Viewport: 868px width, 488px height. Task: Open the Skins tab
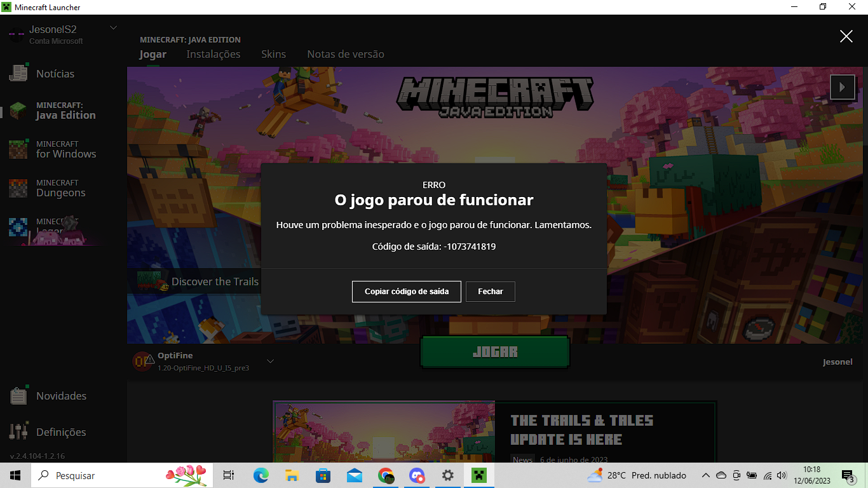274,54
